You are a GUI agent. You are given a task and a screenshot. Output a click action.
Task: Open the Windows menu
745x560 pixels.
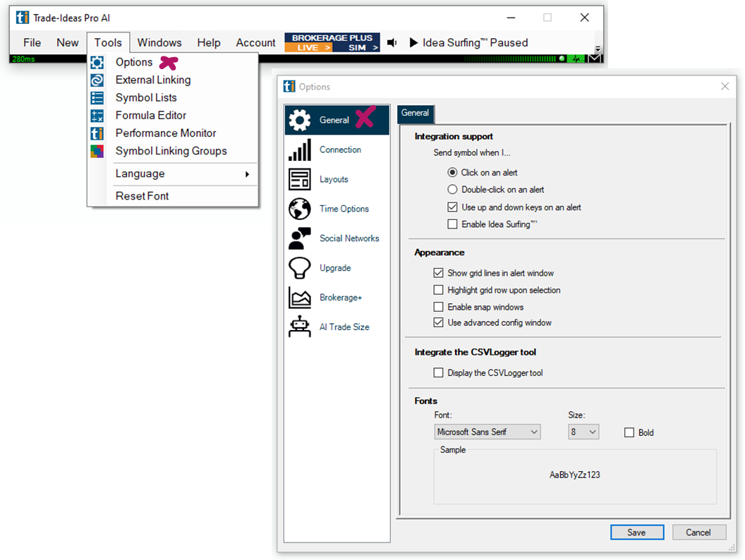click(x=159, y=43)
